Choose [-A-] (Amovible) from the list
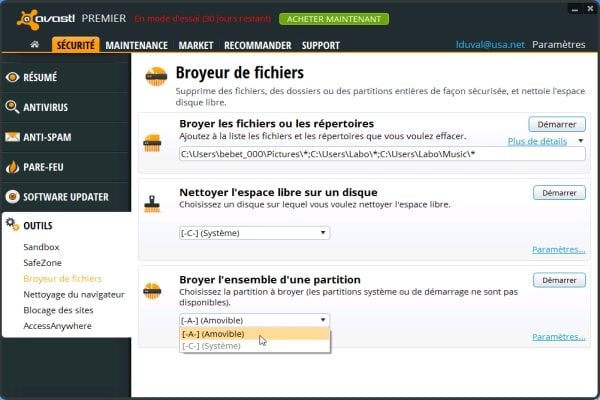 (x=254, y=334)
